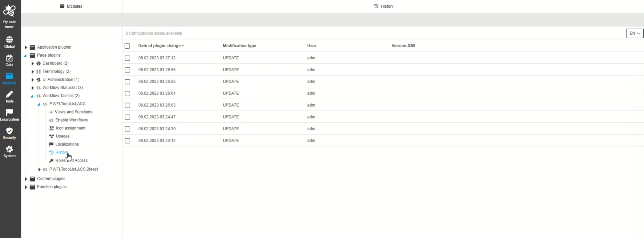Select the Localizations tree item

tap(67, 144)
